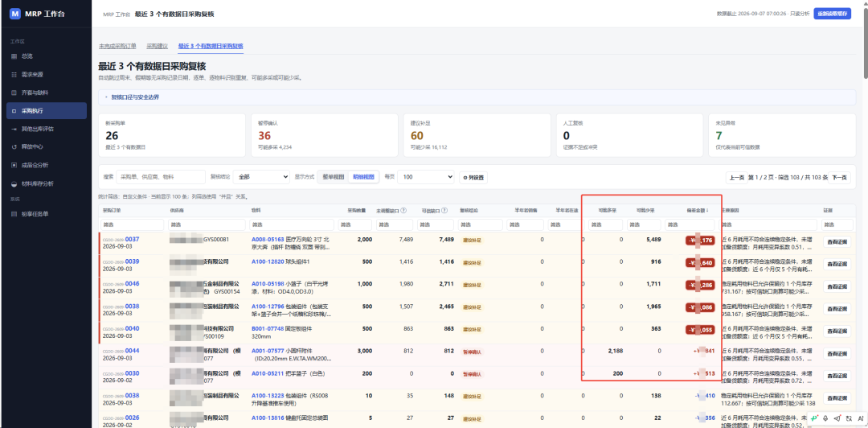This screenshot has height=428, width=868.
Task: Click the bell icon in floating toolbar
Action: [825, 418]
